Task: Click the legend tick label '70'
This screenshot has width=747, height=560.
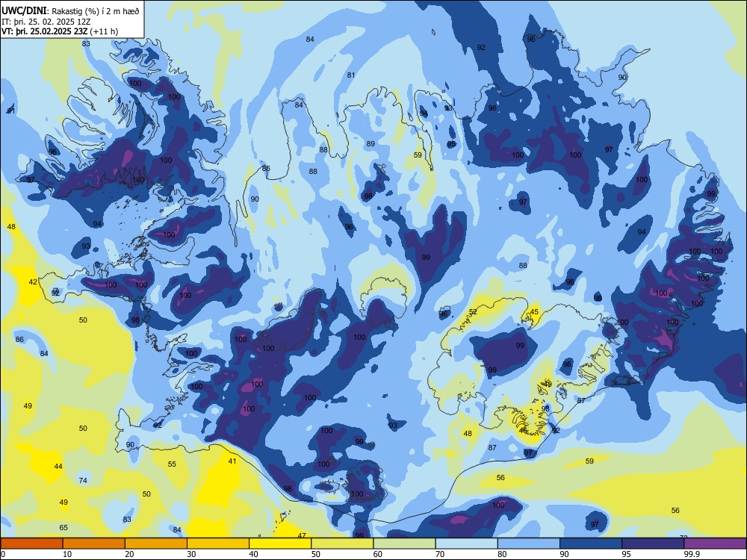Action: click(x=440, y=554)
